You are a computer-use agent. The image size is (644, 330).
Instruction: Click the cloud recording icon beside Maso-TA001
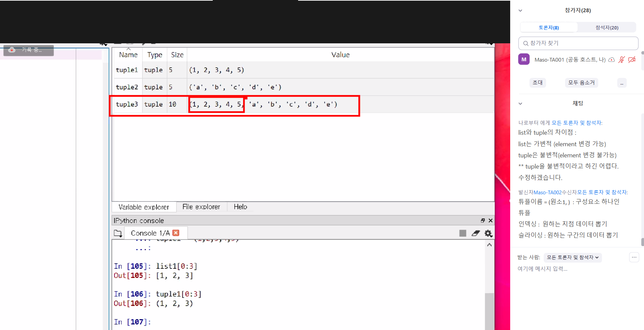(x=611, y=60)
